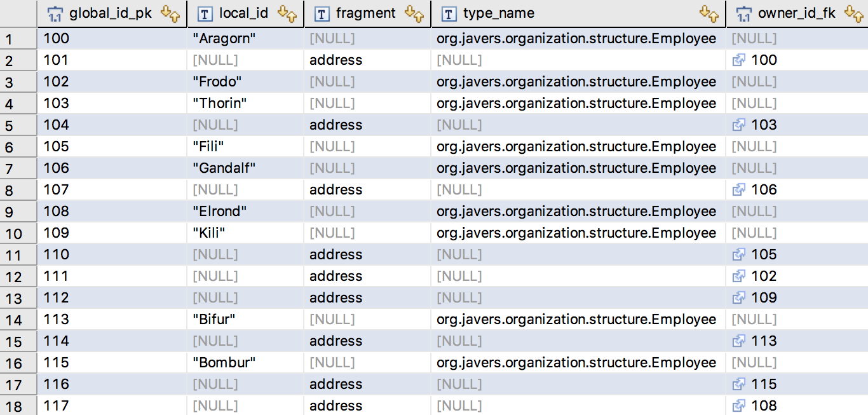This screenshot has height=415, width=868.
Task: Follow the foreign key link icon for 102
Action: tap(738, 276)
